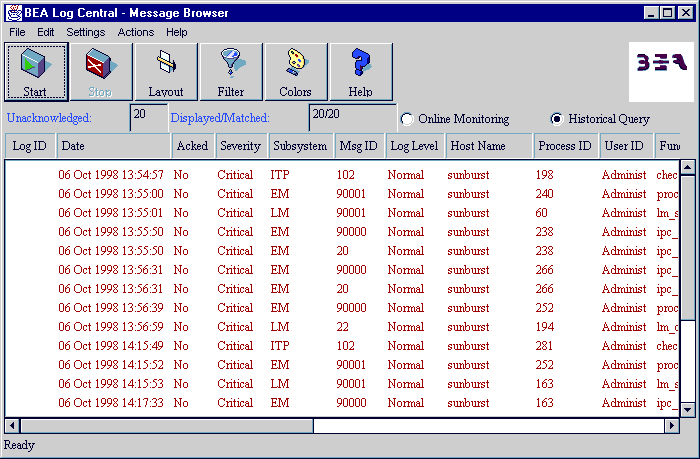Open the Layout tool
The height and width of the screenshot is (459, 700).
(x=166, y=72)
